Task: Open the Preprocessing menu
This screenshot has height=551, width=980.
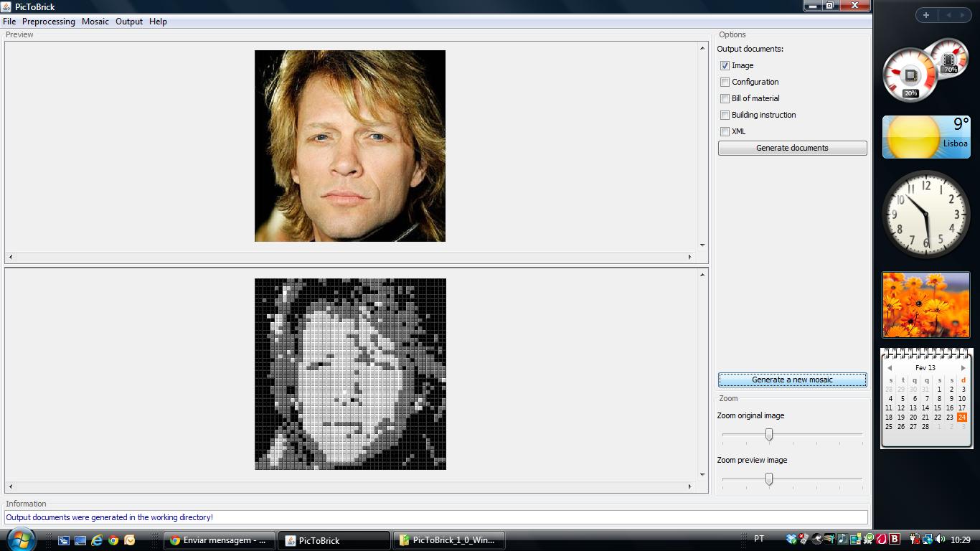Action: [x=49, y=22]
